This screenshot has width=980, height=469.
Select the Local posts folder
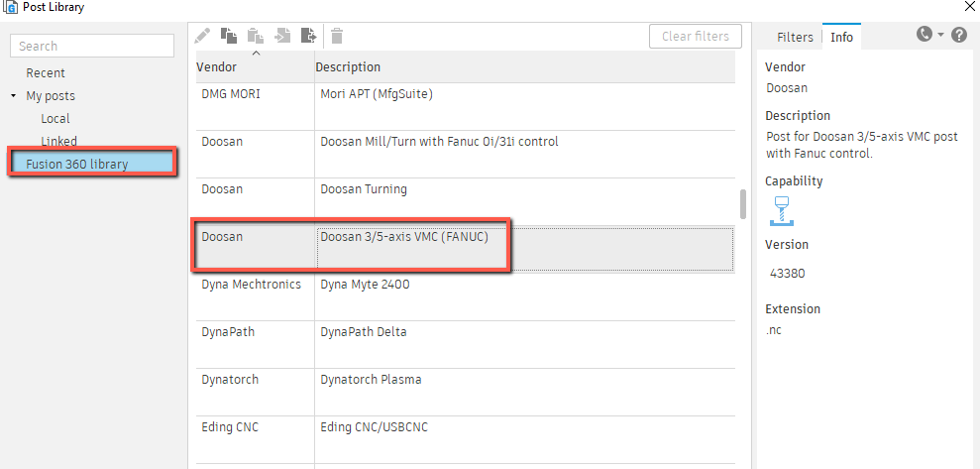[x=55, y=119]
